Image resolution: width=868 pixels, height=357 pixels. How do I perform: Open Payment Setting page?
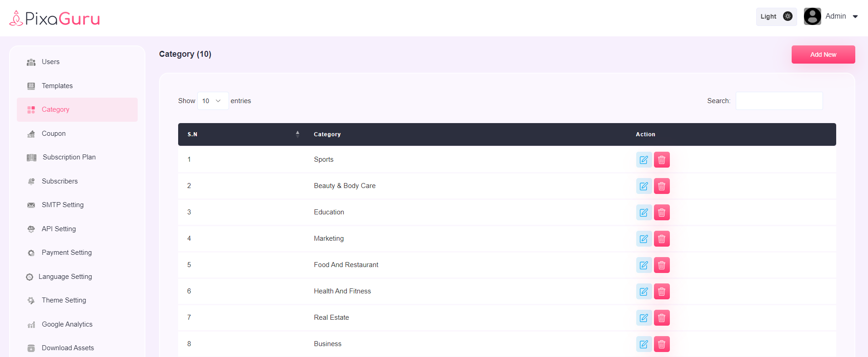point(77,253)
